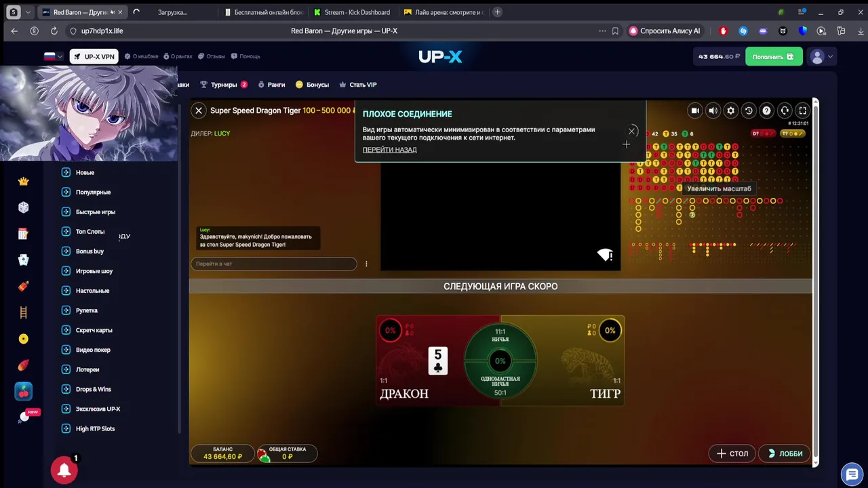Screen dimensions: 868x488
Task: Click the + СТОЛ button
Action: point(732,453)
